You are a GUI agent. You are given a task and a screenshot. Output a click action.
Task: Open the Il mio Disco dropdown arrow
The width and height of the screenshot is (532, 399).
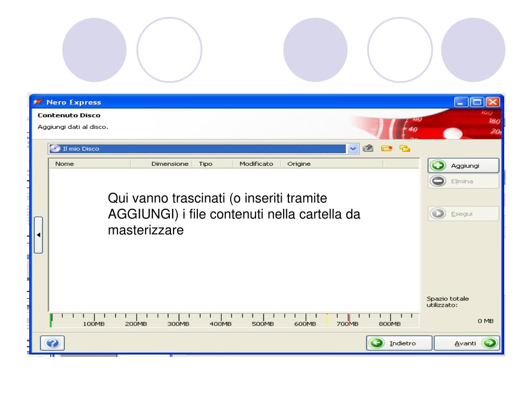coord(353,149)
